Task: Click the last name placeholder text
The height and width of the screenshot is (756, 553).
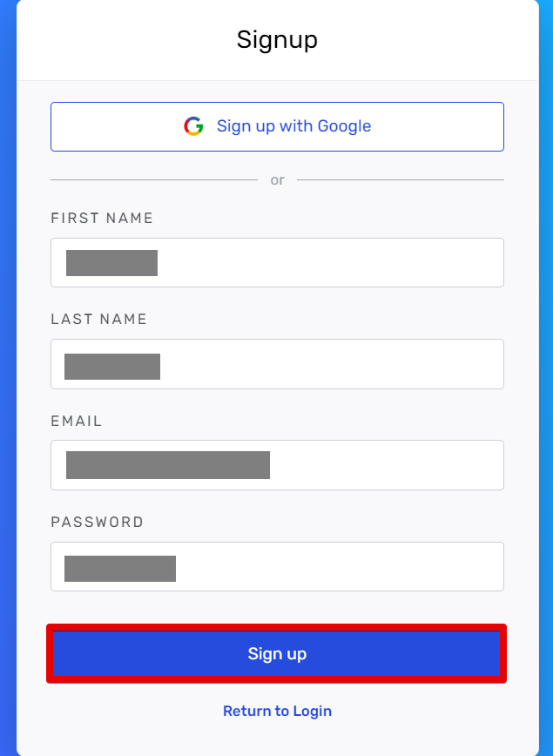Action: click(x=113, y=366)
